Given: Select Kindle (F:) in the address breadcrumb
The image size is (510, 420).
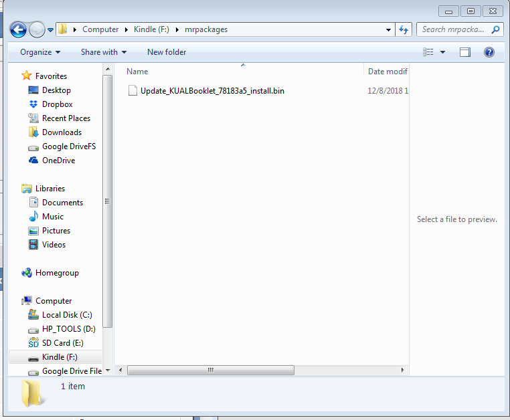Looking at the screenshot, I should coord(151,29).
